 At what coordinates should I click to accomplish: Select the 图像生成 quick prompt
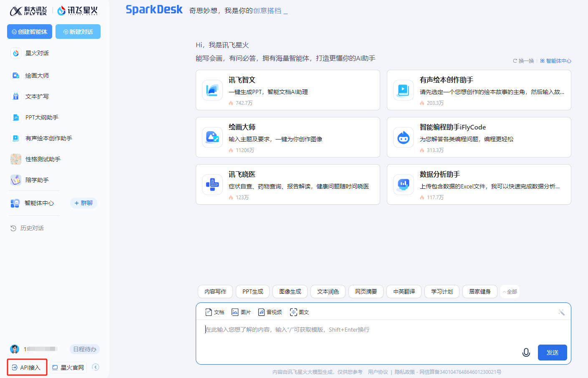[290, 292]
